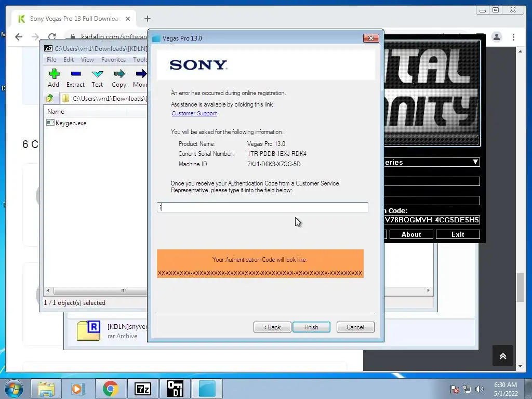Open a new Chrome tab
This screenshot has width=532, height=399.
(147, 19)
